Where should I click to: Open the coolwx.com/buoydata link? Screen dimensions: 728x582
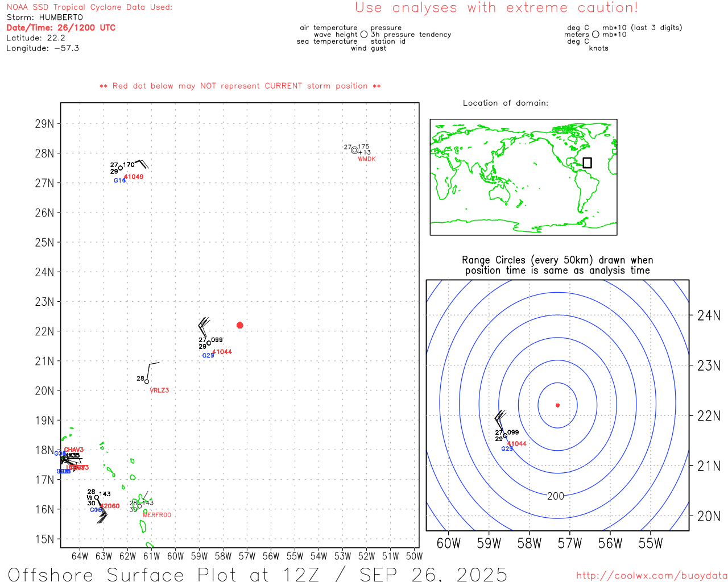pos(652,576)
